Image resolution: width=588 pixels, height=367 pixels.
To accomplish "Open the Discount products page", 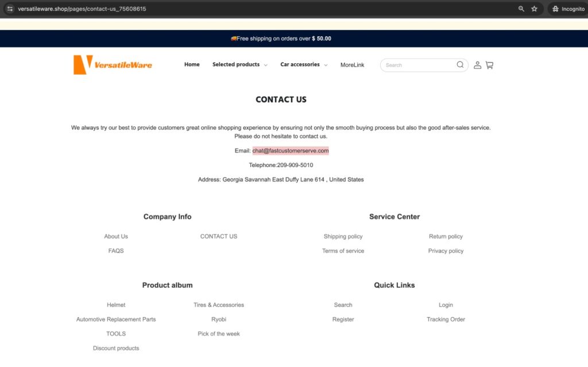I will (x=116, y=348).
